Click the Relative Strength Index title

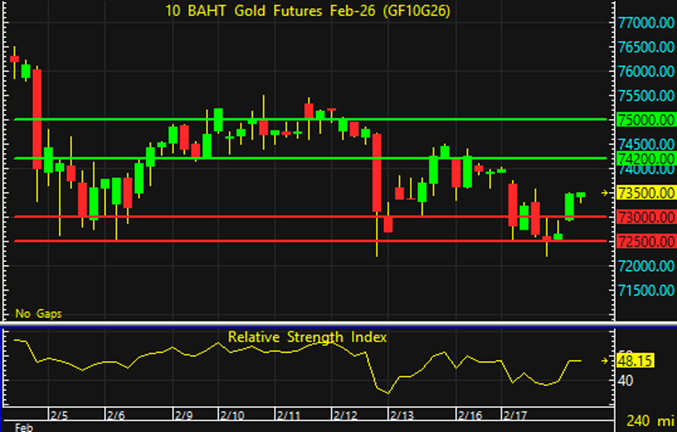pos(307,337)
